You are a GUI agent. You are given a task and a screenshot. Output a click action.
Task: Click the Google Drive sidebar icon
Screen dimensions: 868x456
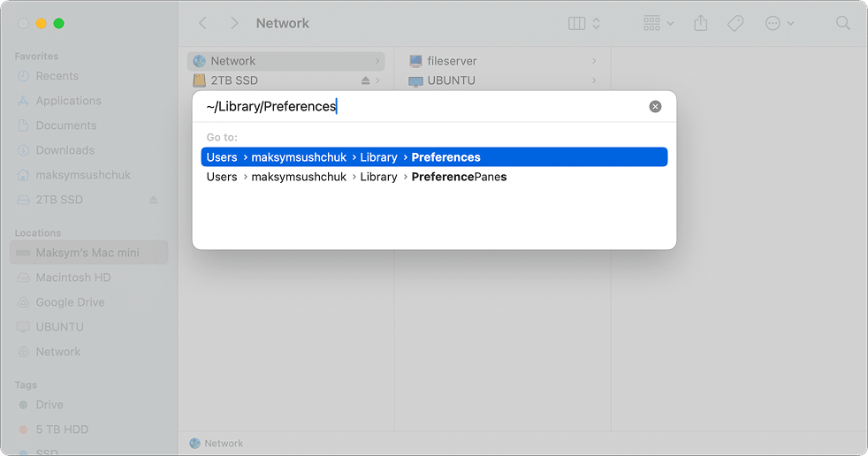23,302
